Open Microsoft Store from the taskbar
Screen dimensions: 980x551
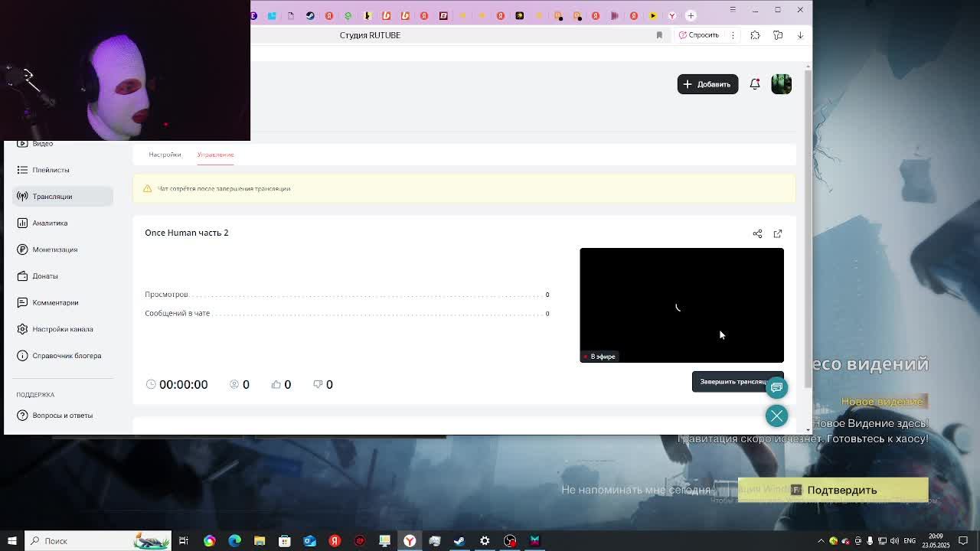pos(285,541)
